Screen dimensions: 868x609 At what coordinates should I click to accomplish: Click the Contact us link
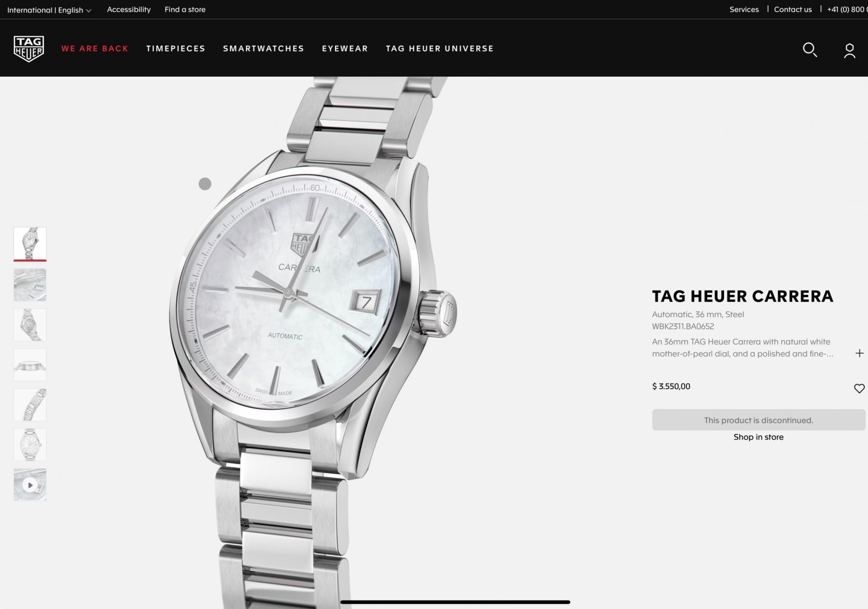coord(793,9)
